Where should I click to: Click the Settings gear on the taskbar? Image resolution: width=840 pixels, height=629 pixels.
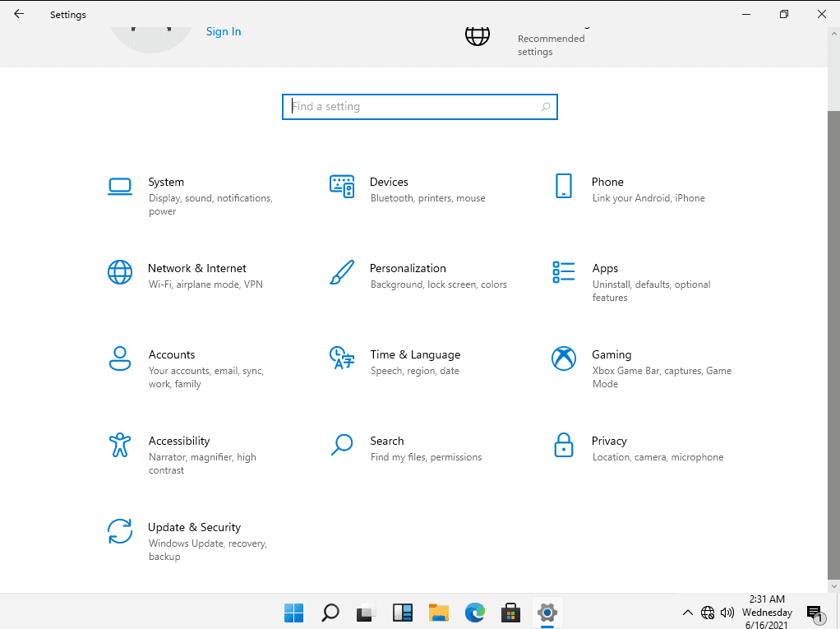547,613
